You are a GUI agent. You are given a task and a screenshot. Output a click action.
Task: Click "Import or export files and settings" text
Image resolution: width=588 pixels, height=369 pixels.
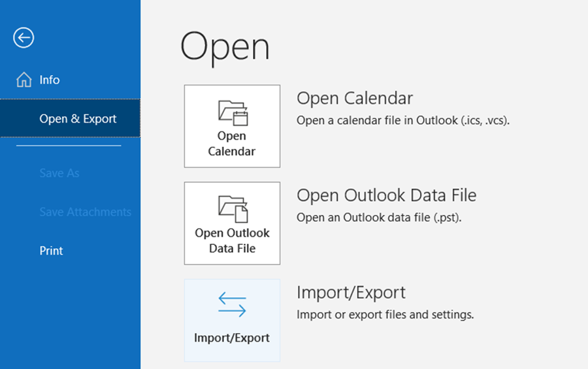point(385,315)
